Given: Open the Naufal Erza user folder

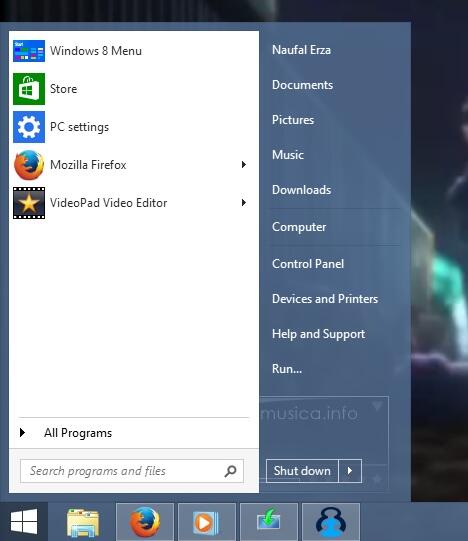Looking at the screenshot, I should coord(301,50).
